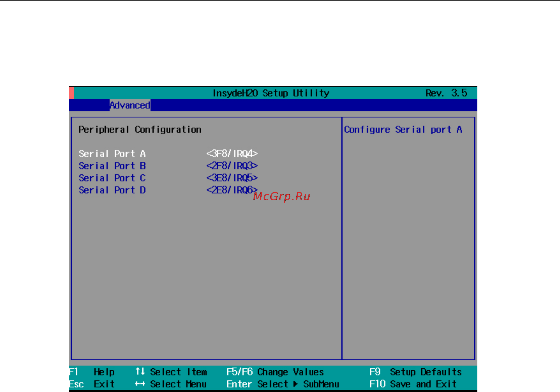This screenshot has width=560, height=392.
Task: Click the left-right arrows Select Menu hint
Action: [171, 384]
